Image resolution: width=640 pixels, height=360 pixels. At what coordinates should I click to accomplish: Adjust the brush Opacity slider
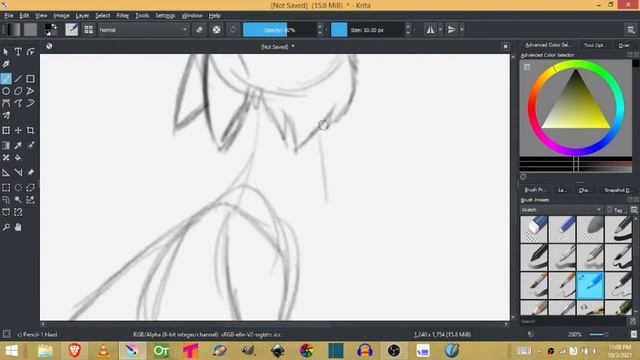(280, 30)
